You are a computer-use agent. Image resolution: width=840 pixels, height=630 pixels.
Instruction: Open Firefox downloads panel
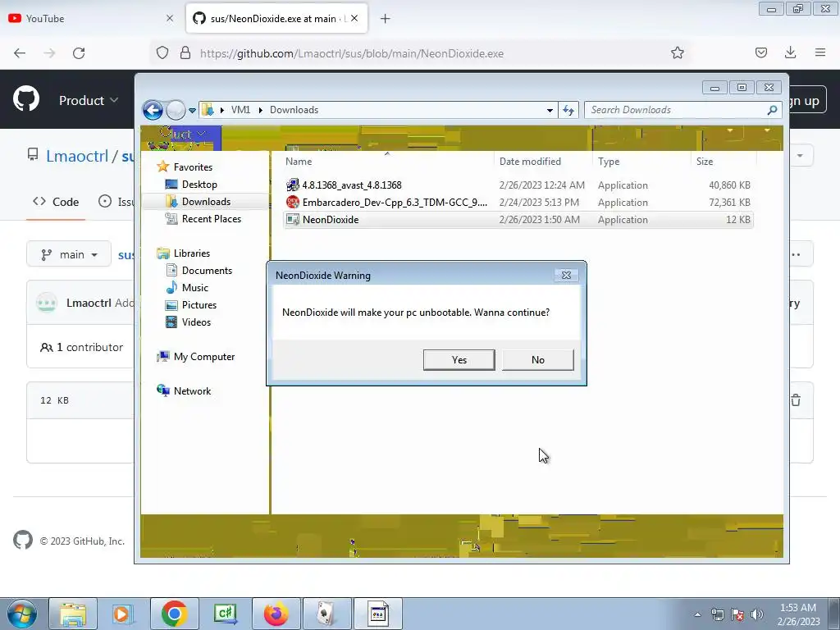pos(790,52)
